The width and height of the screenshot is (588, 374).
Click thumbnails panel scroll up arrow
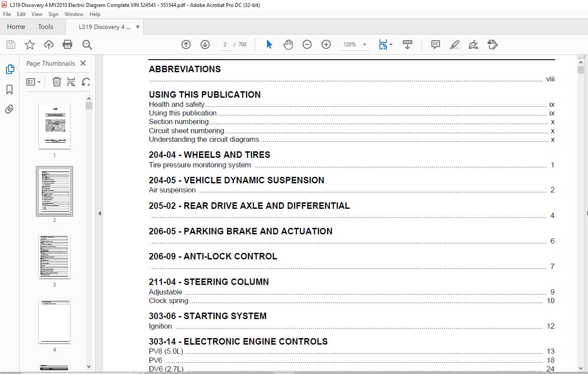(89, 99)
